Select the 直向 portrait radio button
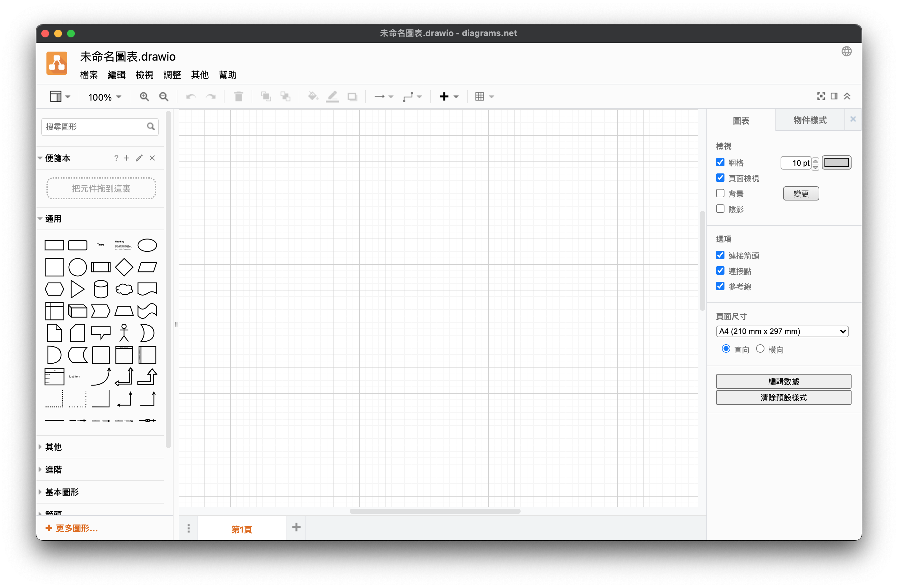 (x=725, y=348)
